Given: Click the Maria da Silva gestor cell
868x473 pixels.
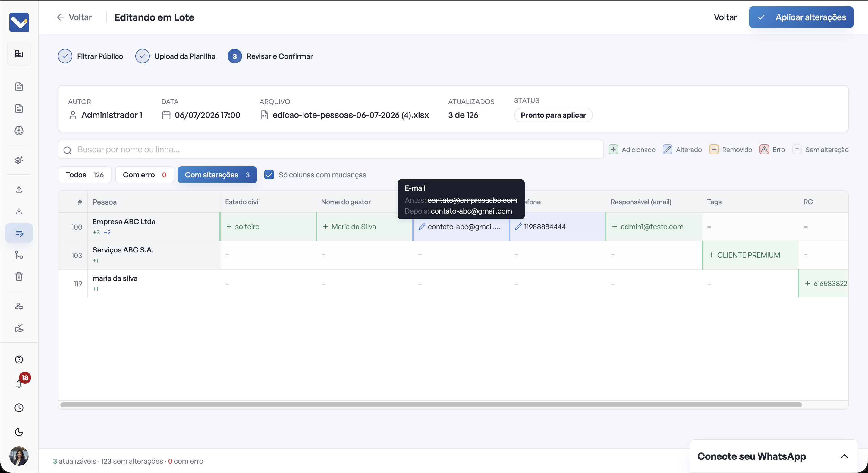Looking at the screenshot, I should point(365,227).
